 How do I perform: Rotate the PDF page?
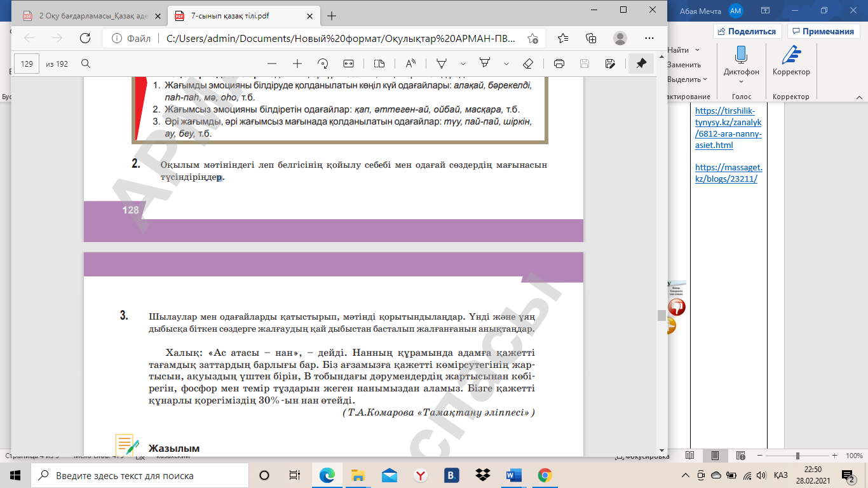(323, 64)
